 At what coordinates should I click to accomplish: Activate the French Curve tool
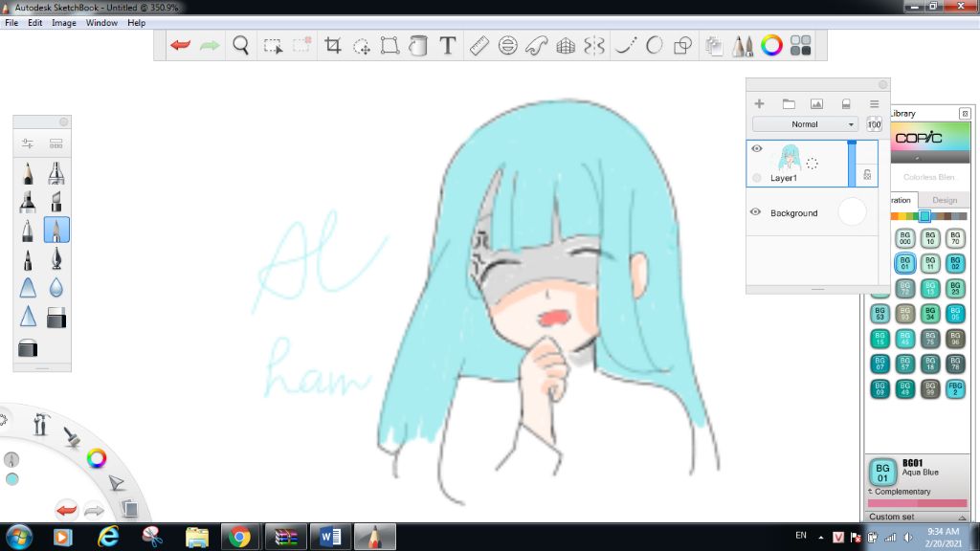coord(536,45)
